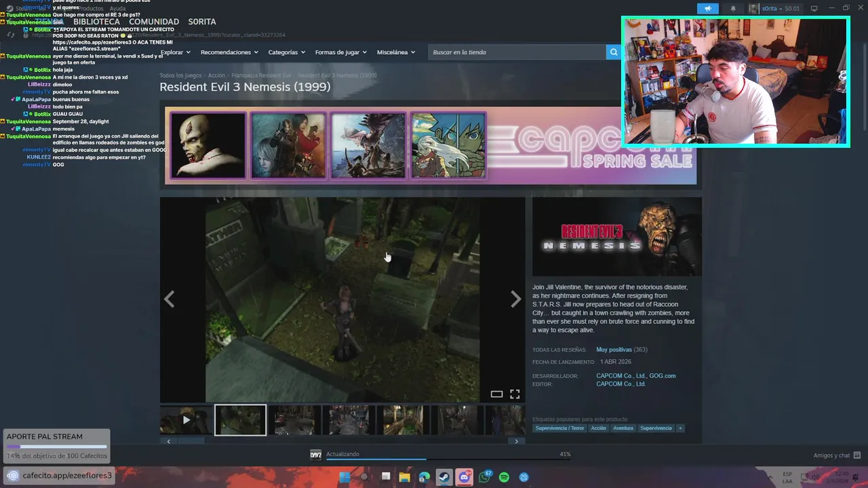Go to 'Todos los juegos' breadcrumb

[180, 75]
